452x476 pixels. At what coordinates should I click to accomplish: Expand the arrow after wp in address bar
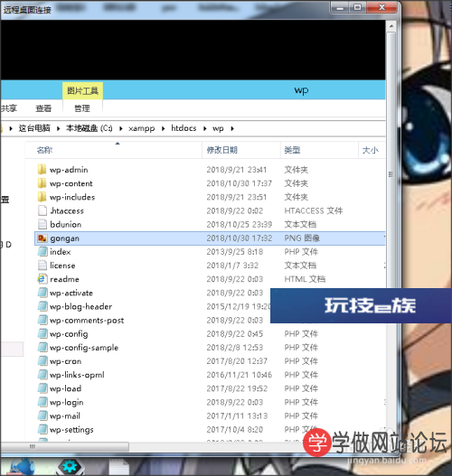232,129
